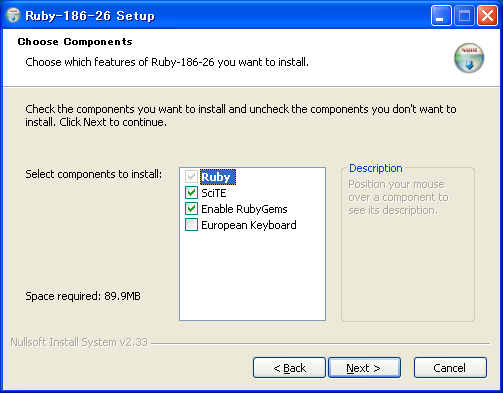Click the installer icon in the title bar
This screenshot has width=503, height=393.
[x=13, y=15]
